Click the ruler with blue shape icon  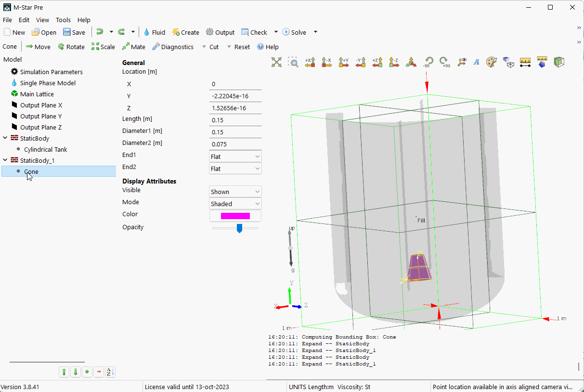click(542, 62)
